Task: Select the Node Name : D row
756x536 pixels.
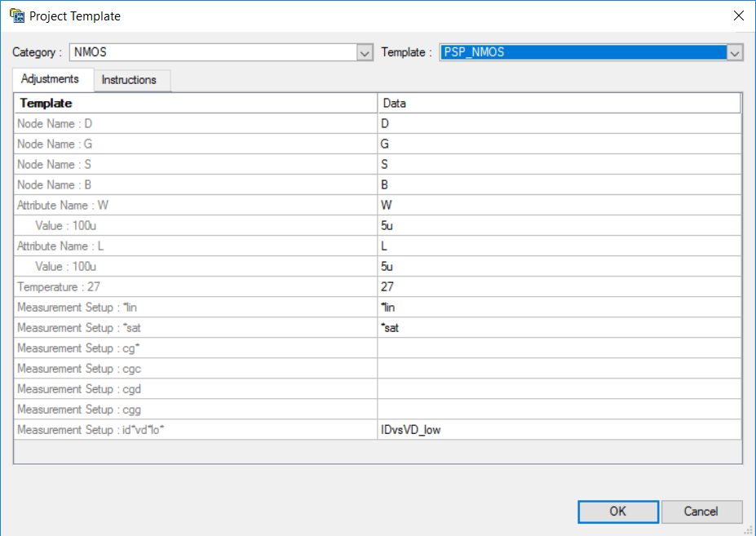Action: pos(378,124)
